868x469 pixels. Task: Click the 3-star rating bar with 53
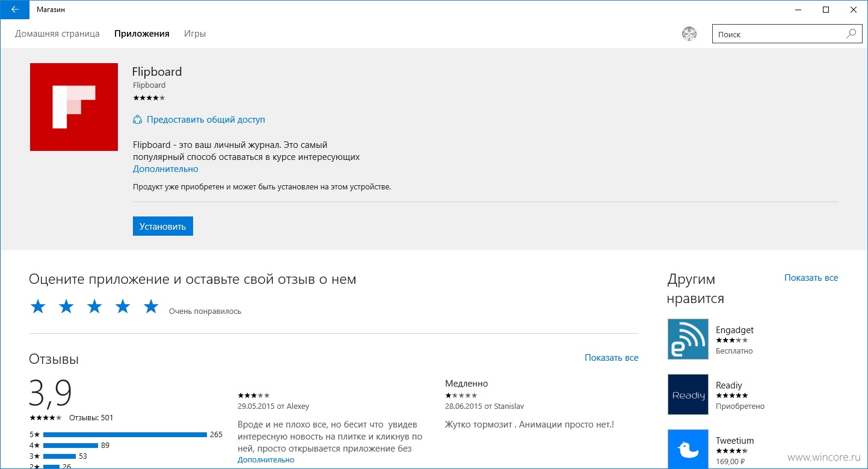[x=60, y=456]
